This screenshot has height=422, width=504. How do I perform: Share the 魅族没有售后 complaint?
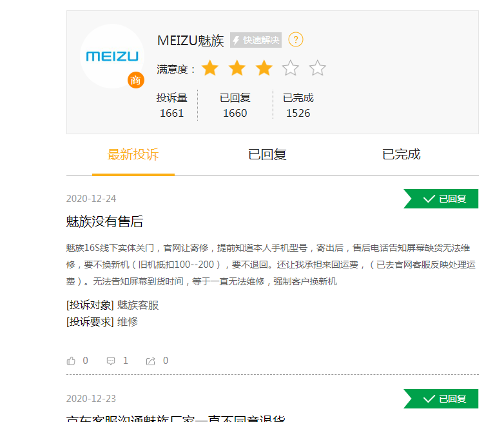(x=150, y=361)
